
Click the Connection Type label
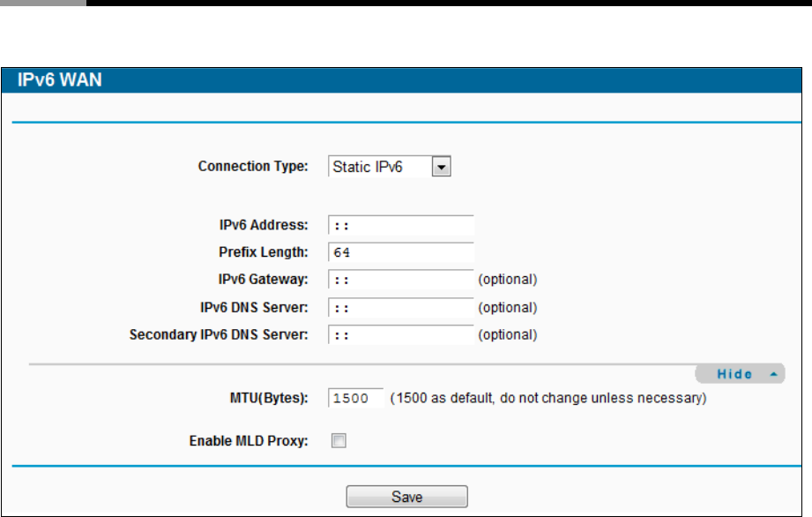pyautogui.click(x=253, y=166)
